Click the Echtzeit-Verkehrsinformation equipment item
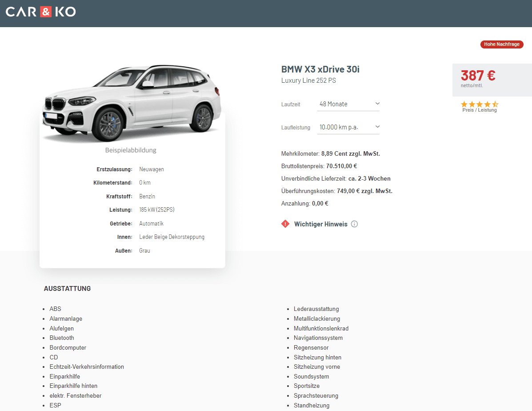This screenshot has height=411, width=532. pos(87,367)
